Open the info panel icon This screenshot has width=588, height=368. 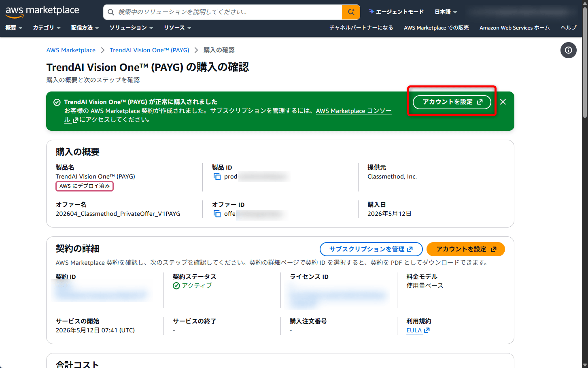tap(569, 50)
